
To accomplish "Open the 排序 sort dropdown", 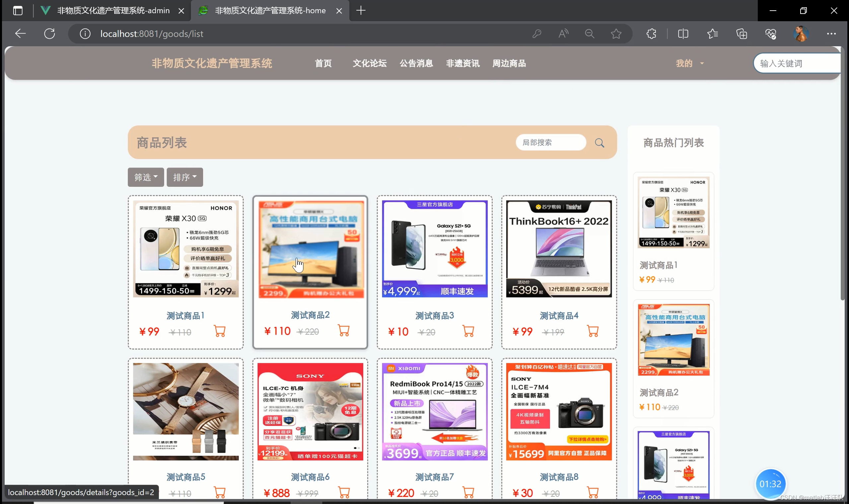I will 185,177.
